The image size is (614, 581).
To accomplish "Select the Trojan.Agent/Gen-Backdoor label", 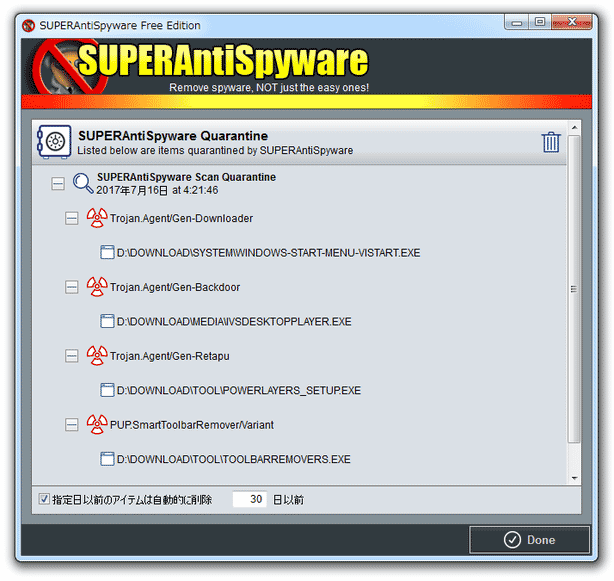I will tap(175, 287).
